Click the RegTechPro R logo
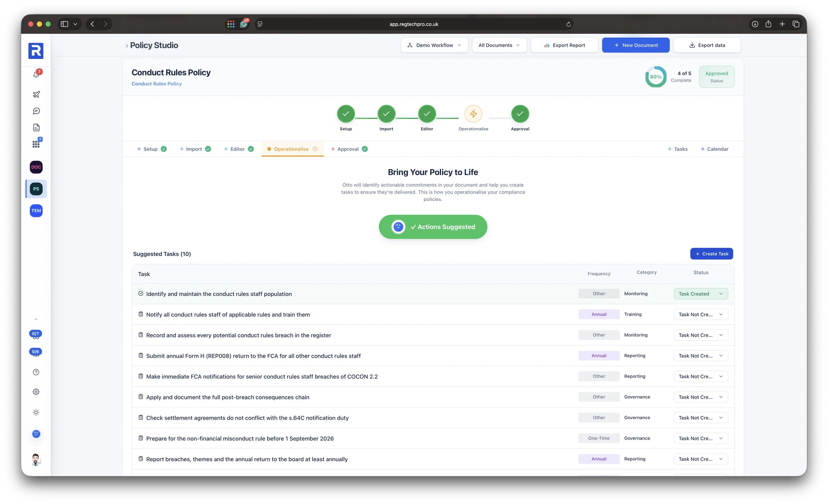Screen dimensions: 828x504 (36, 51)
